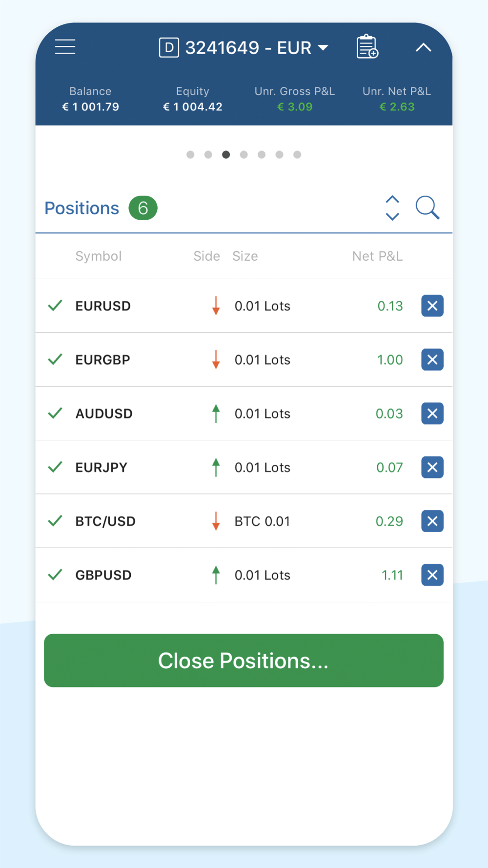Open the new order clipboard icon
Screen dimensions: 488x868
pyautogui.click(x=367, y=47)
